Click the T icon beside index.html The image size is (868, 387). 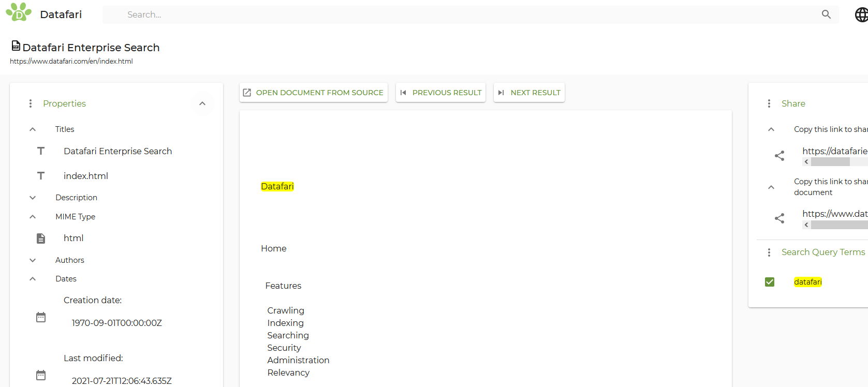coord(41,176)
